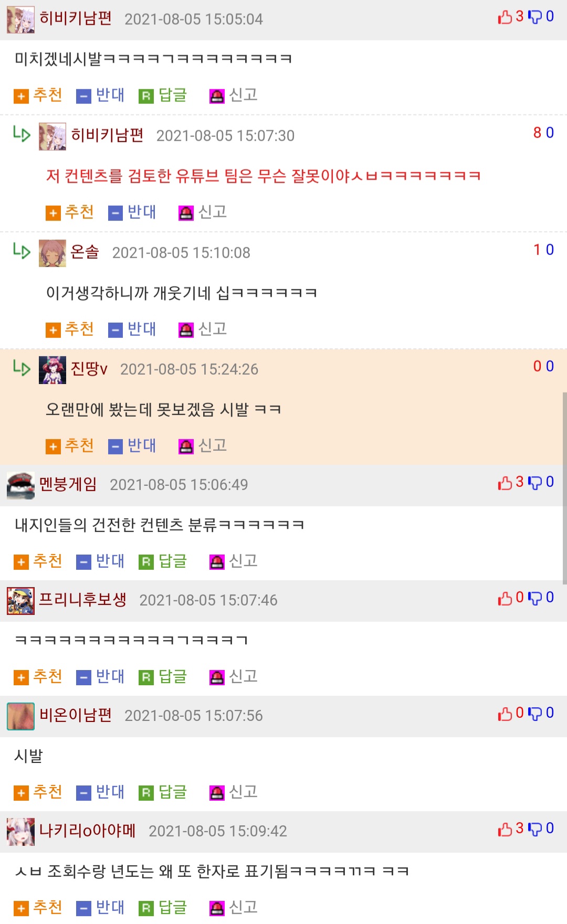The width and height of the screenshot is (567, 924).
Task: Reply to 나키리o아야메's comment via 답글
Action: [x=163, y=907]
